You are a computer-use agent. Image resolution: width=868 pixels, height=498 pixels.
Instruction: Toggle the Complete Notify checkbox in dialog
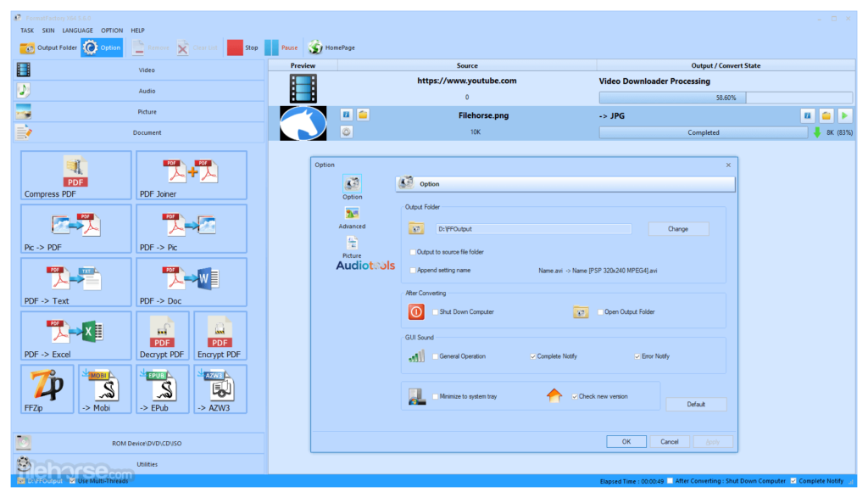(x=533, y=356)
